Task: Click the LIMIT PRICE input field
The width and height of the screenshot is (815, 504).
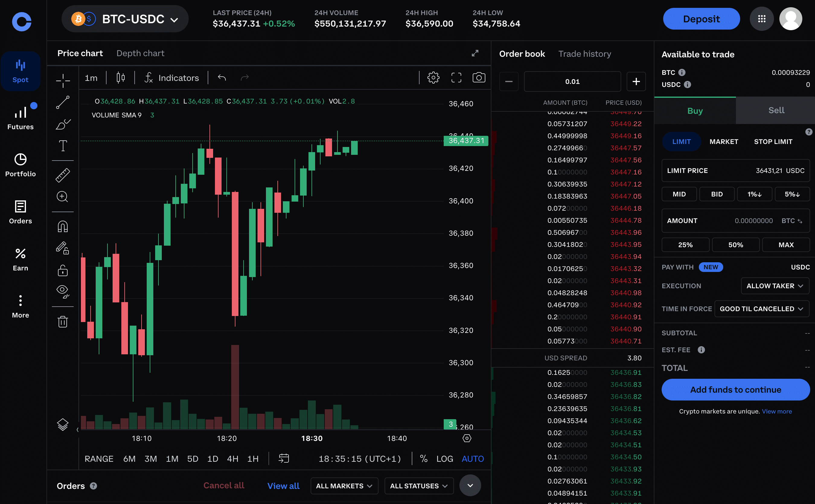Action: (x=735, y=170)
